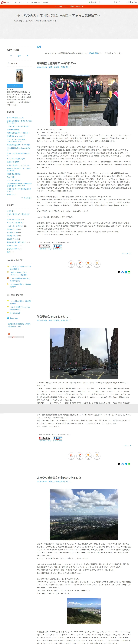The image size is (138, 644).
Task: Open the graduation gowns photo in the first post
Action: tap(84, 100)
